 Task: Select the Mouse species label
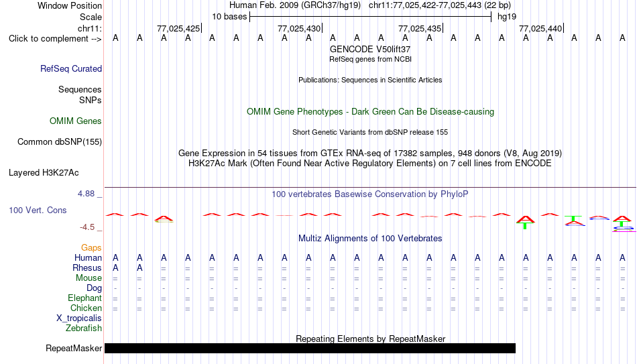coord(89,278)
